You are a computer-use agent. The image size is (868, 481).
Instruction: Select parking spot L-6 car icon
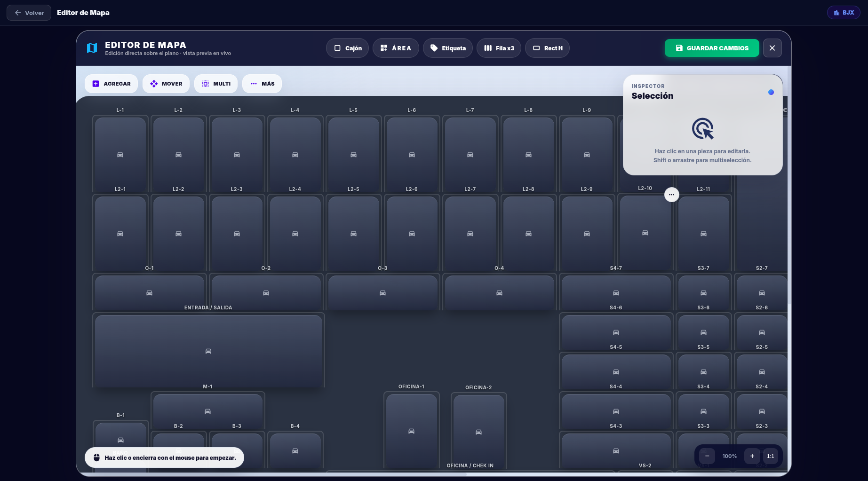412,155
